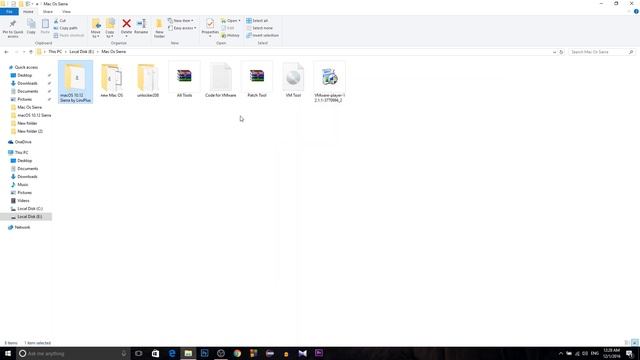The width and height of the screenshot is (640, 360).
Task: Open Quick access in navigation pane
Action: pyautogui.click(x=26, y=67)
